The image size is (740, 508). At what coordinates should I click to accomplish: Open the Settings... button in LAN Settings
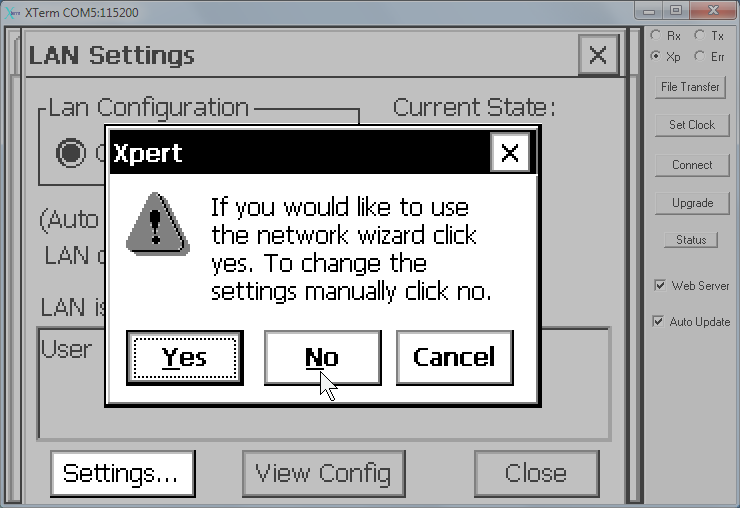[x=123, y=474]
